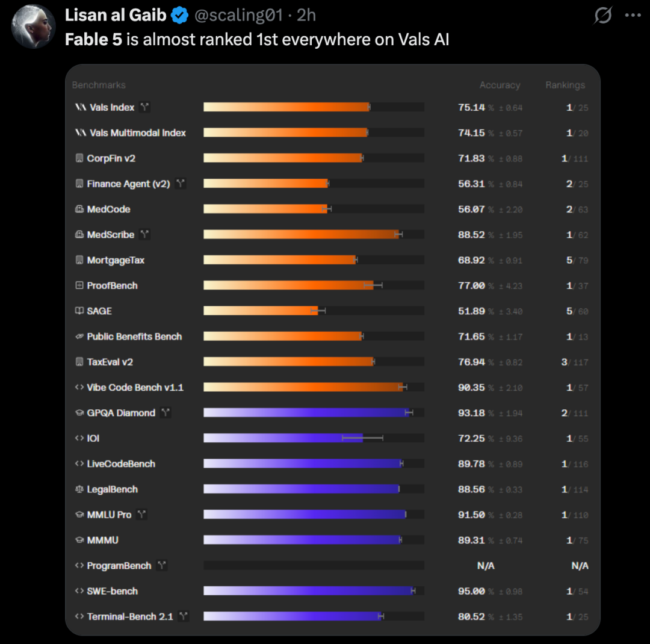Click the branch icon next to Vals Index
650x644 pixels.
tap(144, 107)
